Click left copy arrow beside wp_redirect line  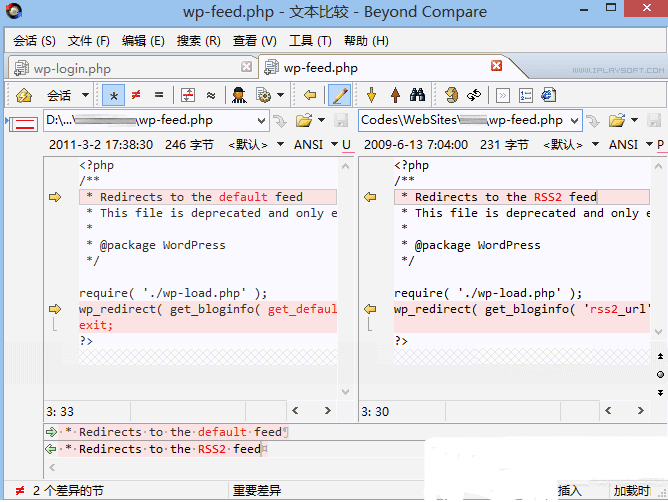55,309
